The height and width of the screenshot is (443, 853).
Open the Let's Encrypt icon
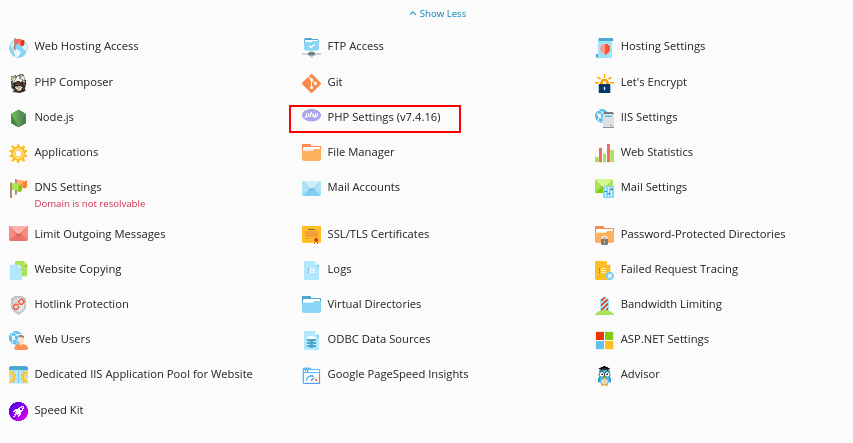[x=604, y=82]
